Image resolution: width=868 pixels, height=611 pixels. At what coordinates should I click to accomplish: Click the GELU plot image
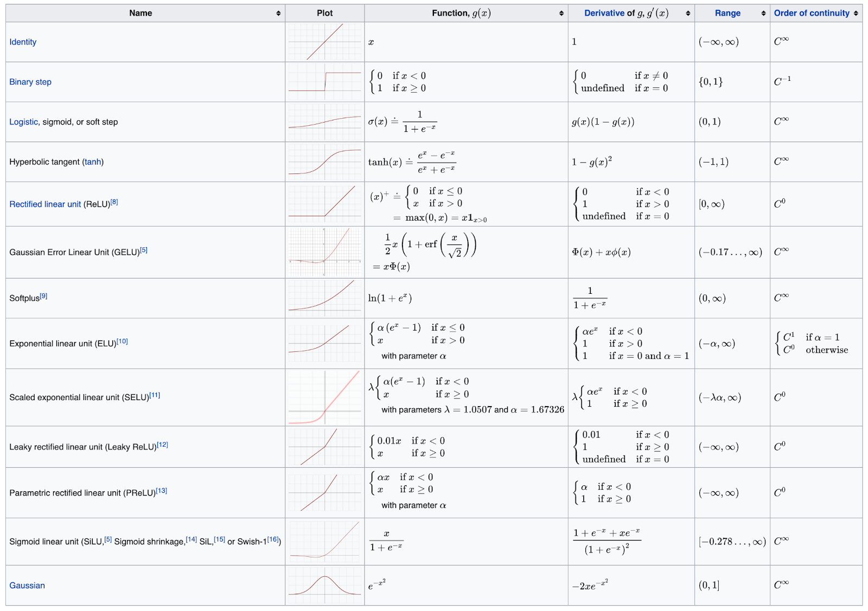tap(324, 252)
